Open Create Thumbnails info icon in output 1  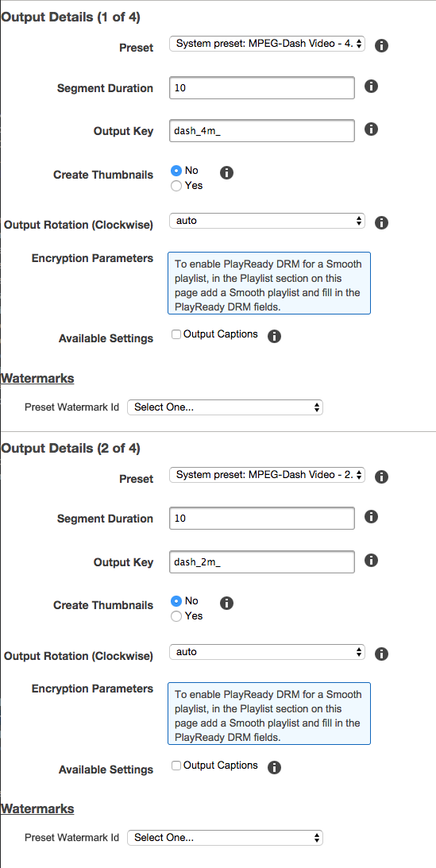point(226,172)
